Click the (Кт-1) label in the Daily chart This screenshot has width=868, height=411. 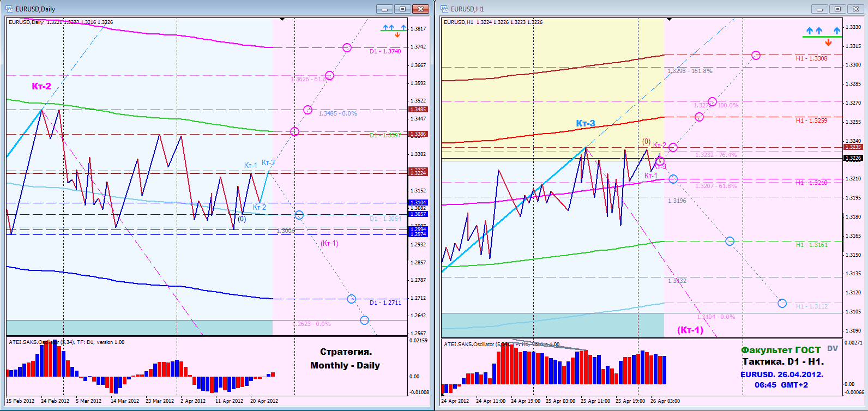[x=329, y=243]
